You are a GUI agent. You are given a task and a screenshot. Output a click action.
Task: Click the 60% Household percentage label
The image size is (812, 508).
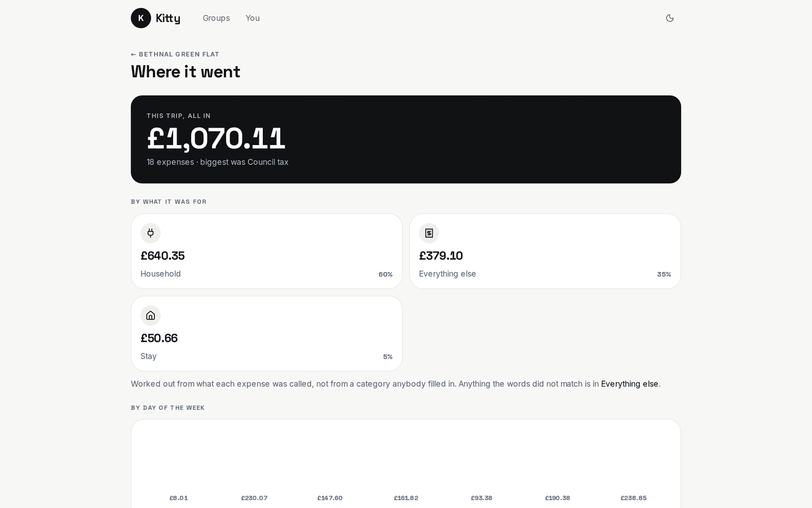pos(386,274)
